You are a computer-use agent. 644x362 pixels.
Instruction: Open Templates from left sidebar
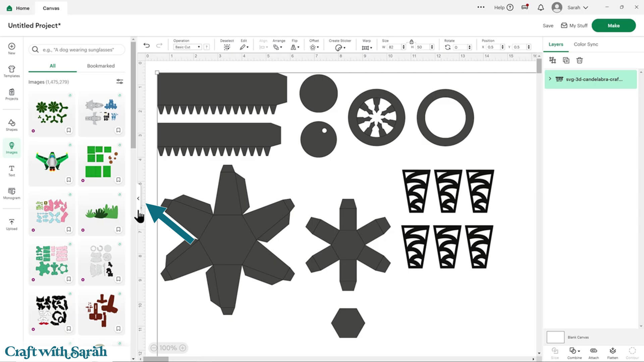click(11, 71)
